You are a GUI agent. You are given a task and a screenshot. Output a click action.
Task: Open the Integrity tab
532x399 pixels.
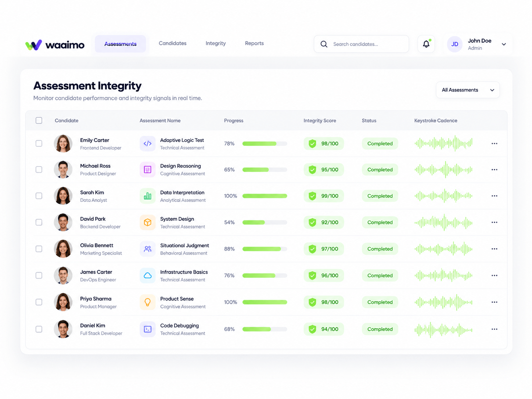click(x=216, y=43)
